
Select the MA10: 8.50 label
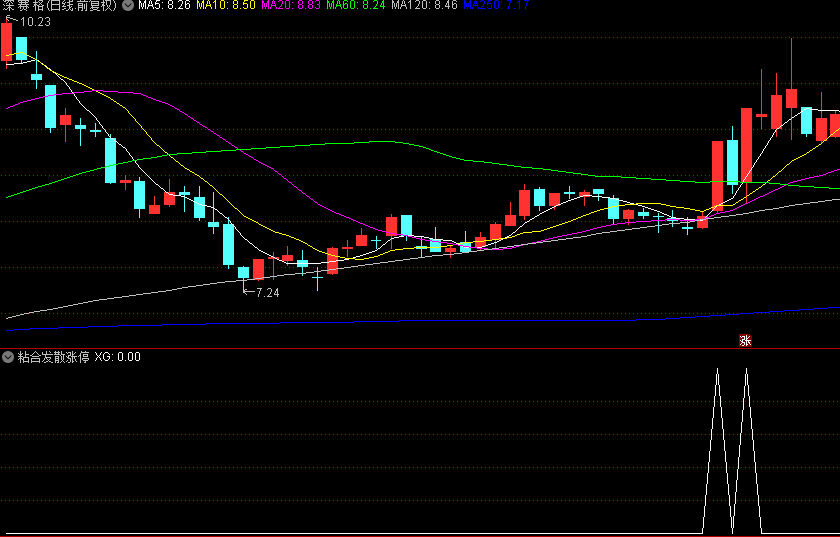coord(226,5)
